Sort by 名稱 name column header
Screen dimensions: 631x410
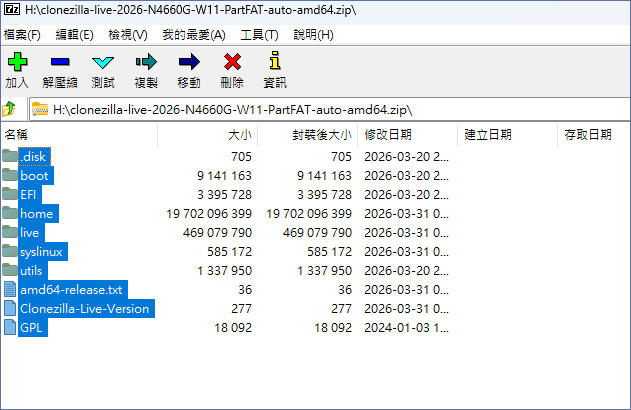17,134
